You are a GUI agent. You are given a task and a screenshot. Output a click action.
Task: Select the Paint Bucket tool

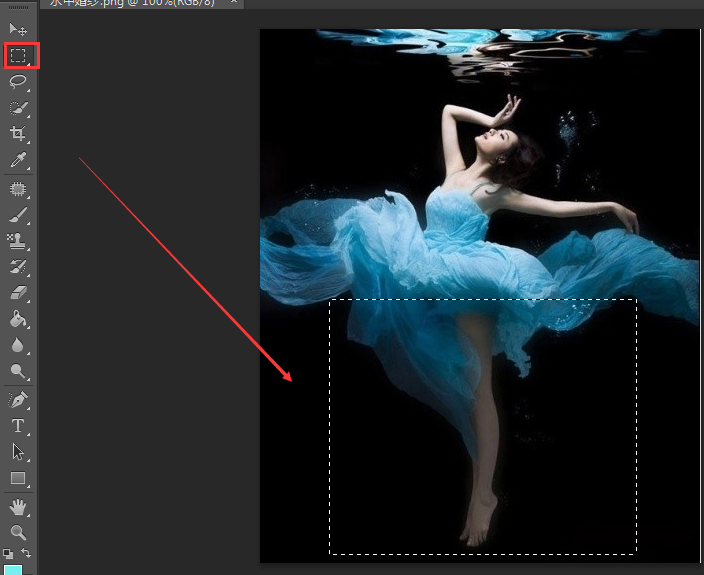(x=18, y=319)
